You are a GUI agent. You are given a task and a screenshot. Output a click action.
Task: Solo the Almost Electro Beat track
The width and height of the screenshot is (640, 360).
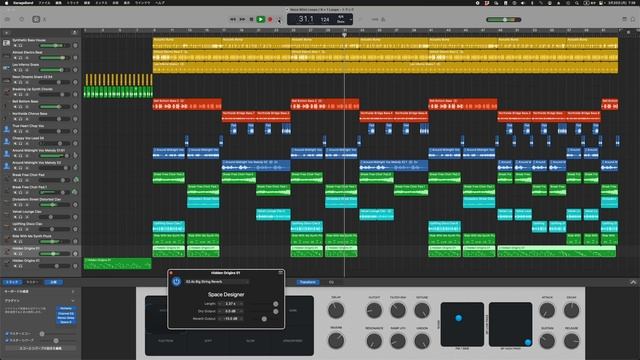(x=20, y=58)
